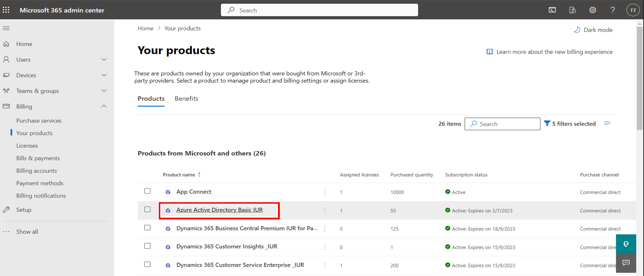Click the TT account avatar
Image resolution: width=644 pixels, height=276 pixels.
click(x=633, y=10)
